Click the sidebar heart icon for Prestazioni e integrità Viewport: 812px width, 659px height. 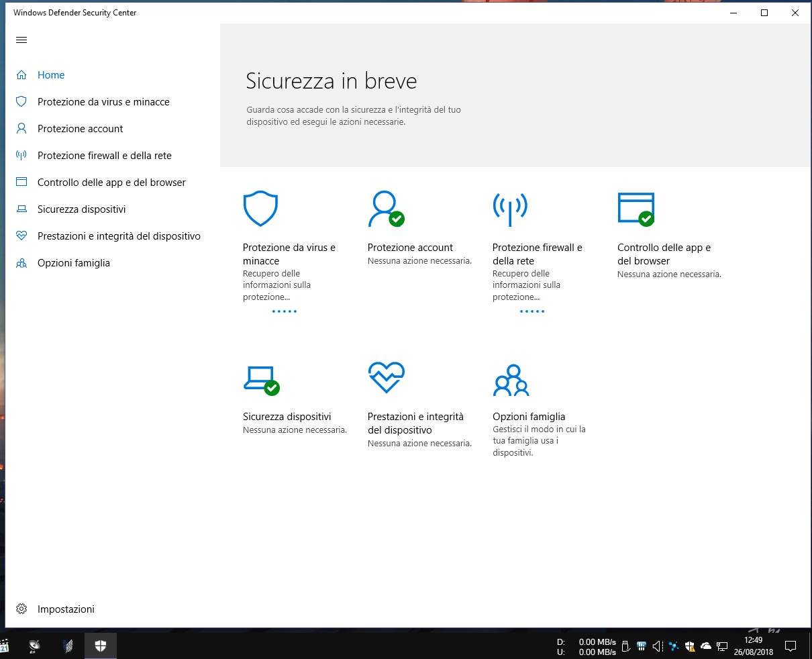point(21,236)
